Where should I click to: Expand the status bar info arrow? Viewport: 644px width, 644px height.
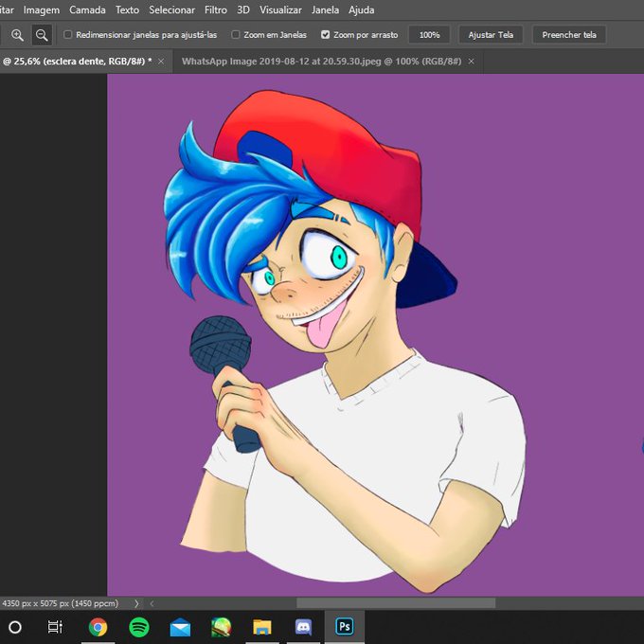click(x=136, y=603)
